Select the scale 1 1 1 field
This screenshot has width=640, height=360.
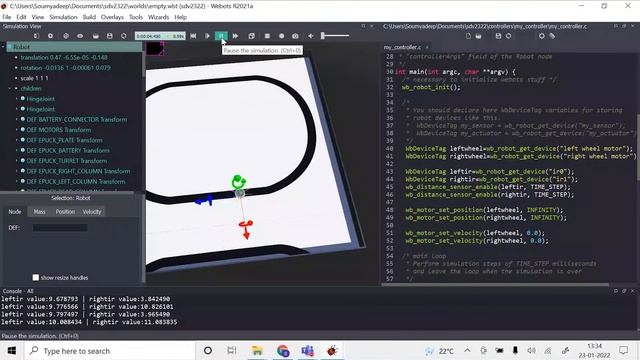(x=34, y=78)
